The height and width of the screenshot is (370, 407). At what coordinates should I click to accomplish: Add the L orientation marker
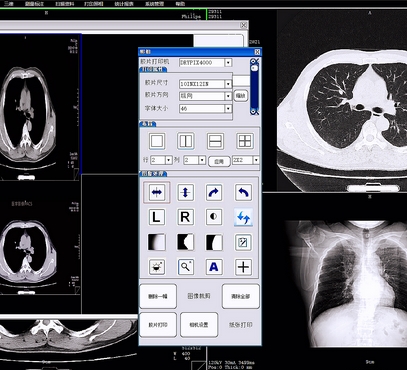pos(157,217)
